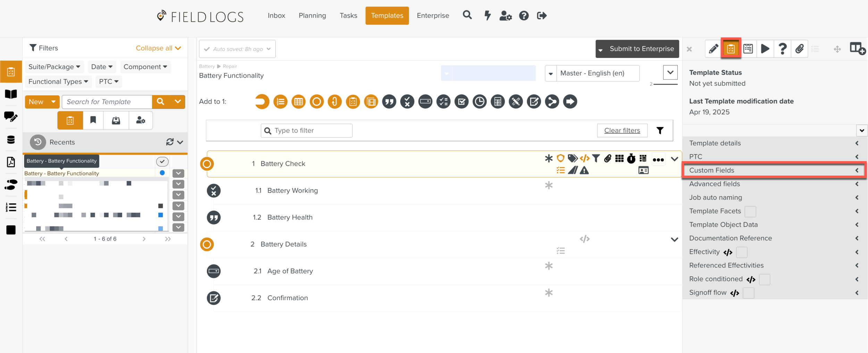This screenshot has height=353, width=868.
Task: Click the quotes icon in Add to row
Action: tap(389, 101)
